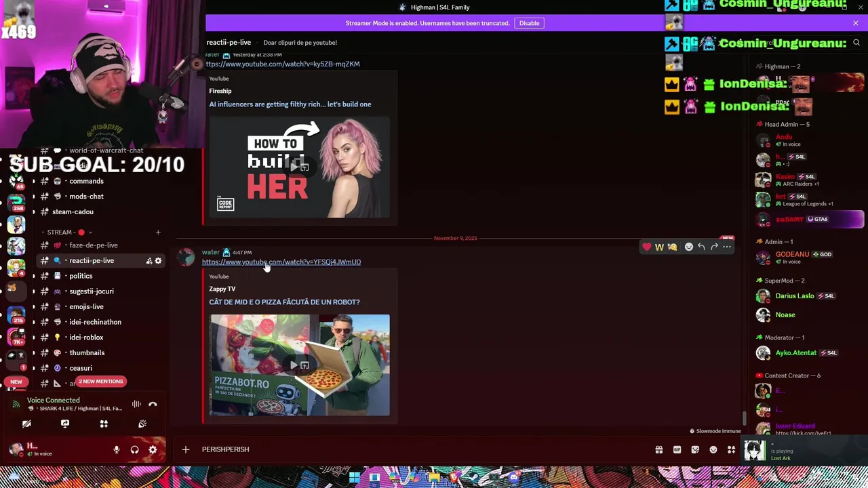Screen dimensions: 868x488
Task: Create invite for reactii-pe-live channel
Action: pos(149,261)
